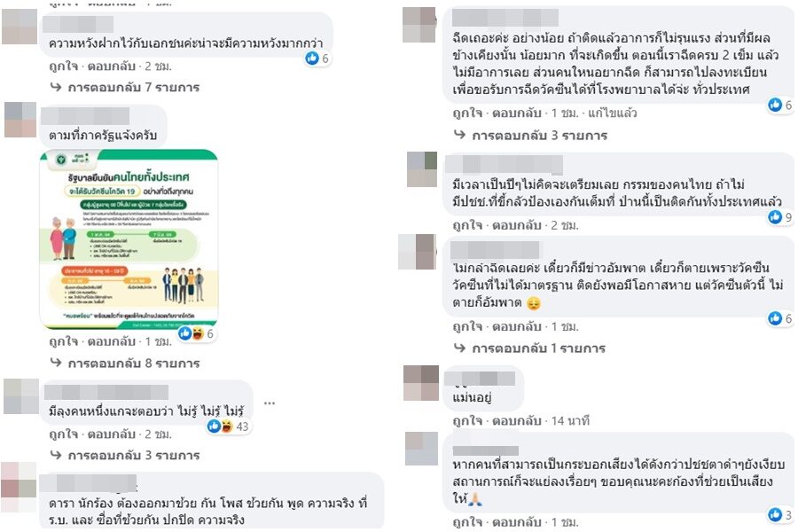Expand การตอบกลับ 1 รายการ reply
This screenshot has width=798, height=532.
pyautogui.click(x=529, y=348)
